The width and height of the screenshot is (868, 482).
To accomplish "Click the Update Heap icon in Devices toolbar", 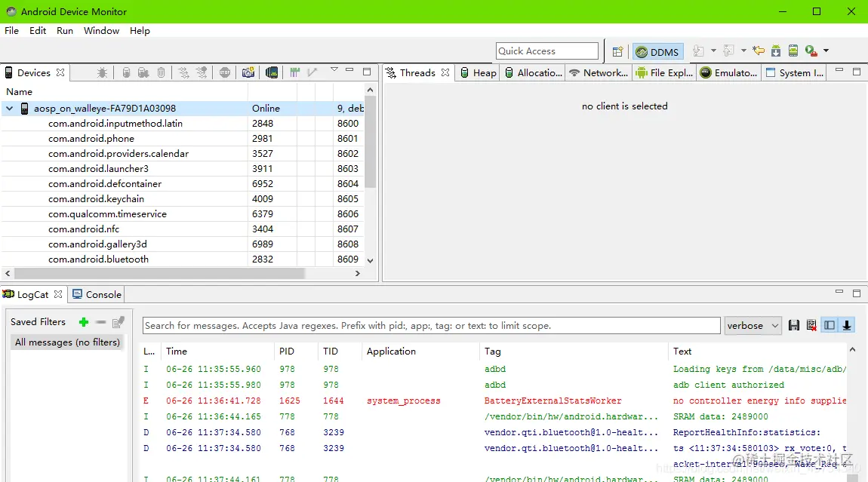I will click(126, 72).
